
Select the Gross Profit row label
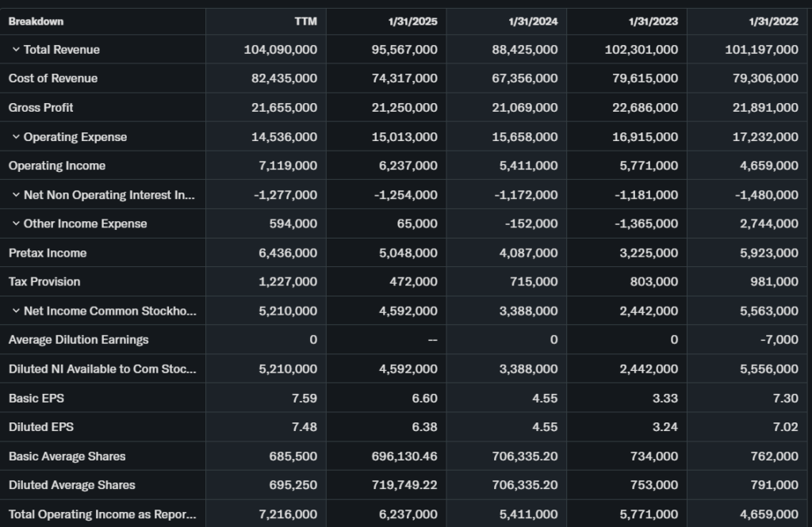(x=41, y=108)
